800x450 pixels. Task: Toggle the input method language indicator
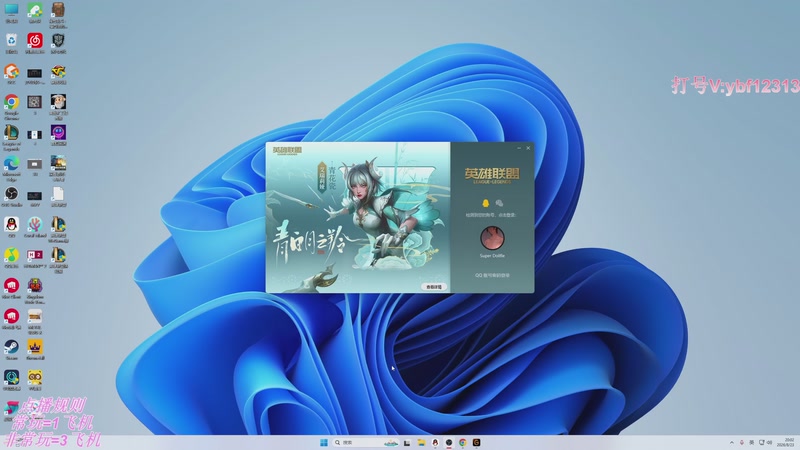(x=752, y=442)
